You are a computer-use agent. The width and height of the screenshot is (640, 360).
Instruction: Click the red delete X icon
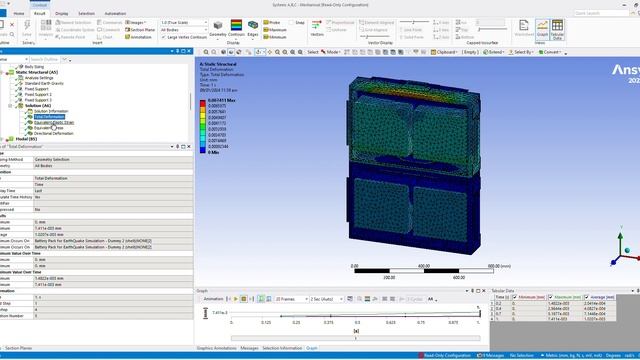(x=12, y=25)
